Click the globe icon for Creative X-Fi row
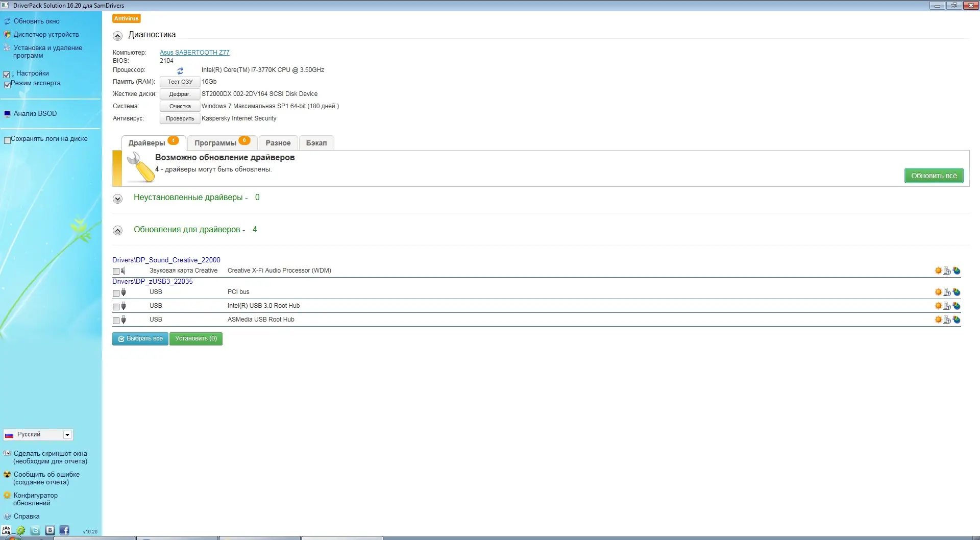The image size is (980, 540). click(957, 271)
